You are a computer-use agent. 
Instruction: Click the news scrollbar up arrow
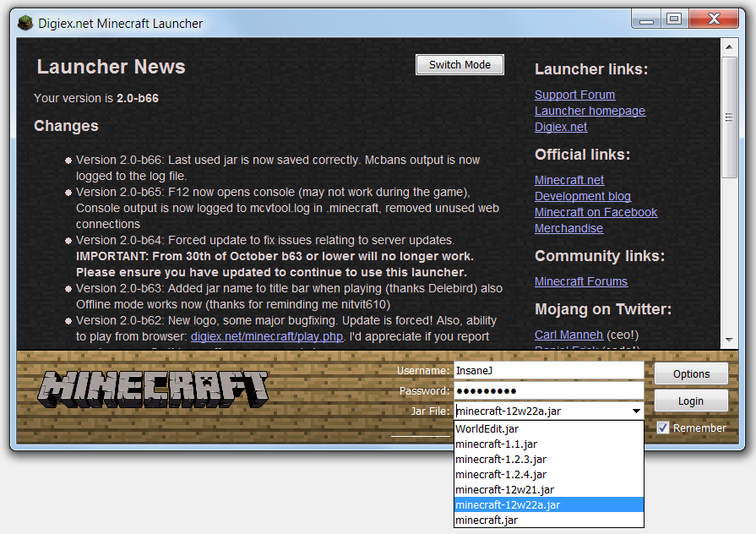[729, 44]
